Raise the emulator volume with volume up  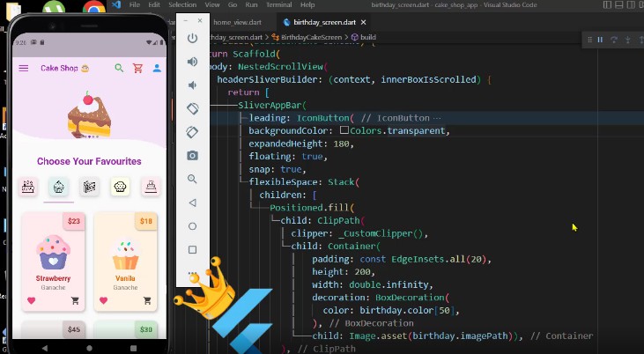tap(192, 62)
